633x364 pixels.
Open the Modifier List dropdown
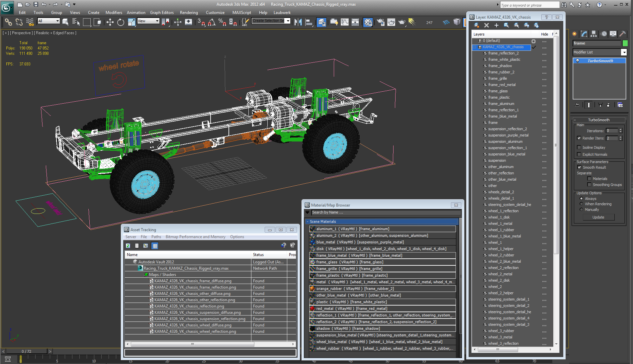tap(624, 52)
